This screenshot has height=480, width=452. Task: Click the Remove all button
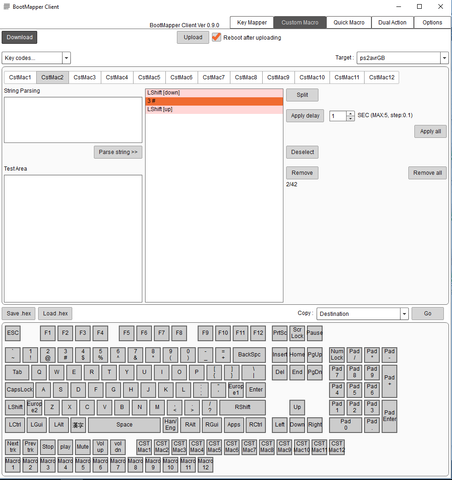[427, 173]
